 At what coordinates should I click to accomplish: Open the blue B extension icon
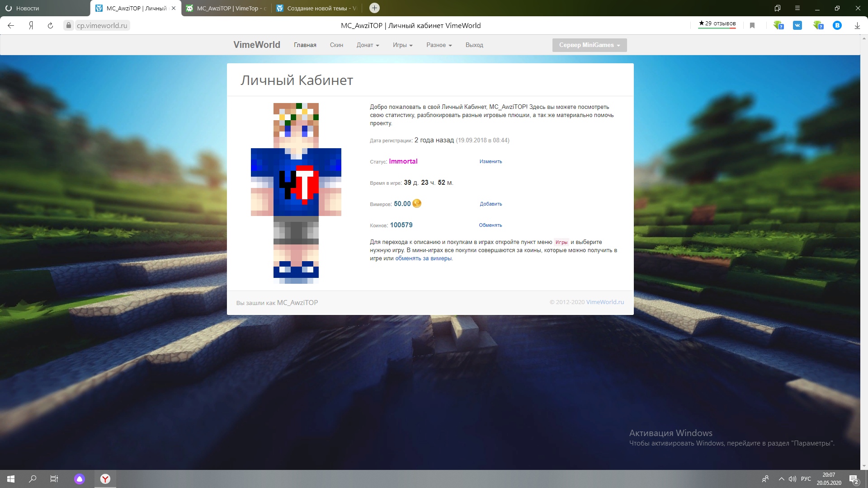837,26
